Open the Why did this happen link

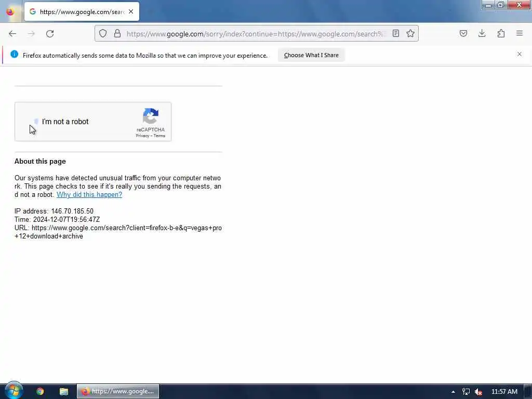[x=89, y=194]
